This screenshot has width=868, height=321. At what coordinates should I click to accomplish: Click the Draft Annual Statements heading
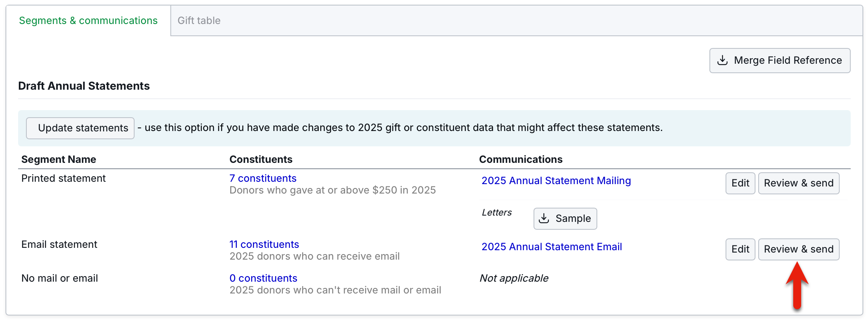tap(84, 86)
